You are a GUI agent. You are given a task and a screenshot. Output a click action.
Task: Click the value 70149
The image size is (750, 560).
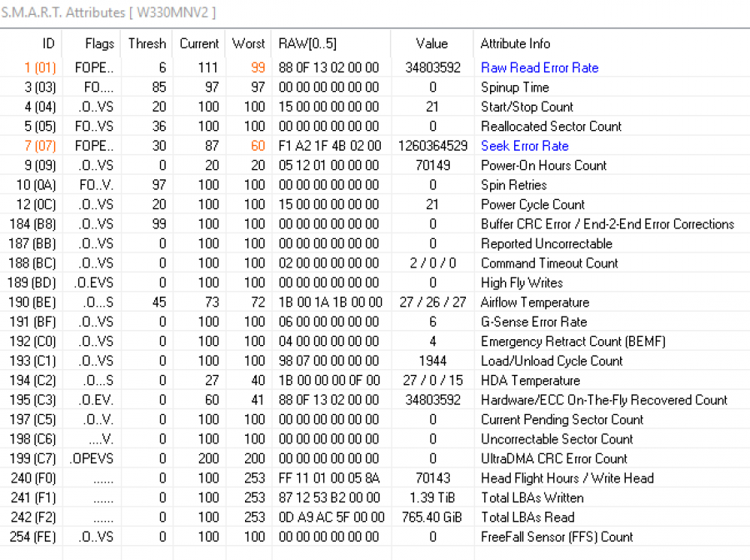tap(432, 165)
